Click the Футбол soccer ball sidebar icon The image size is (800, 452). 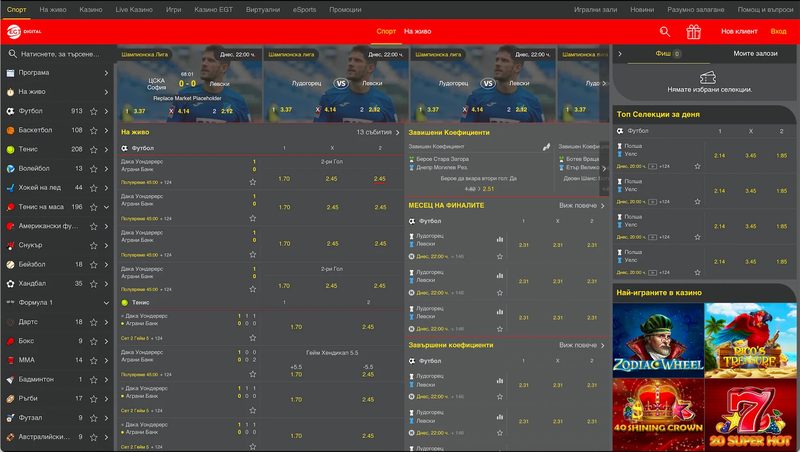tap(10, 111)
